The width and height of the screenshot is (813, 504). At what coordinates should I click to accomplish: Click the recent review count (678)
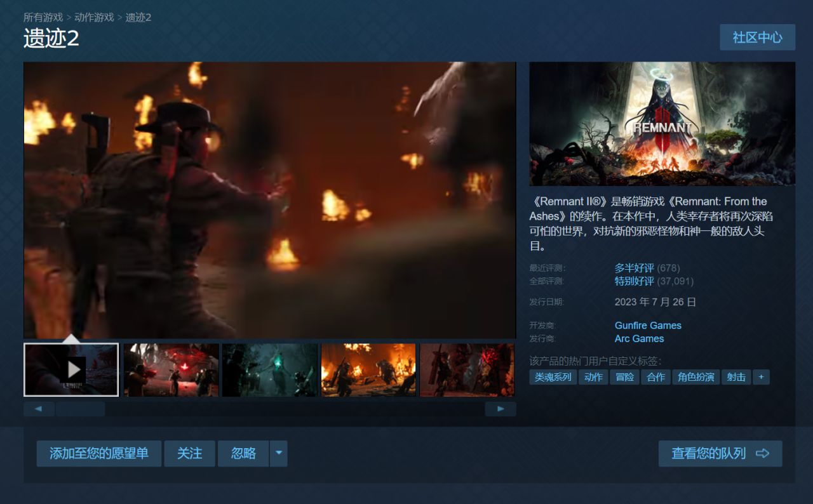click(x=668, y=268)
